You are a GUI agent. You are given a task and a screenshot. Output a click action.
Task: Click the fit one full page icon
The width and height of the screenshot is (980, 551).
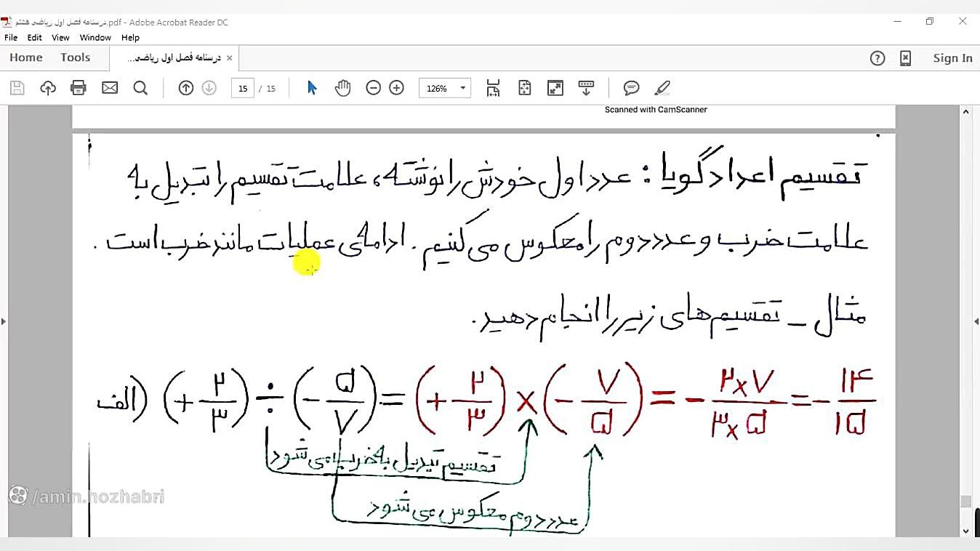[525, 88]
